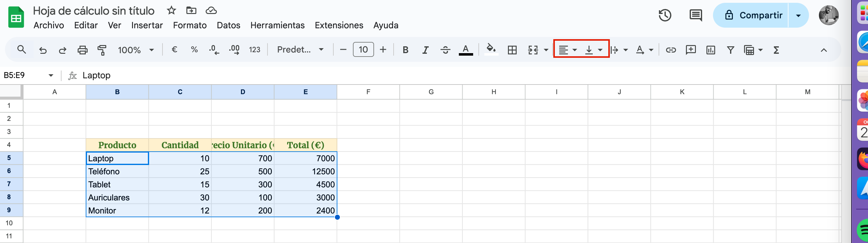Open the Ayuda menu

tap(386, 25)
